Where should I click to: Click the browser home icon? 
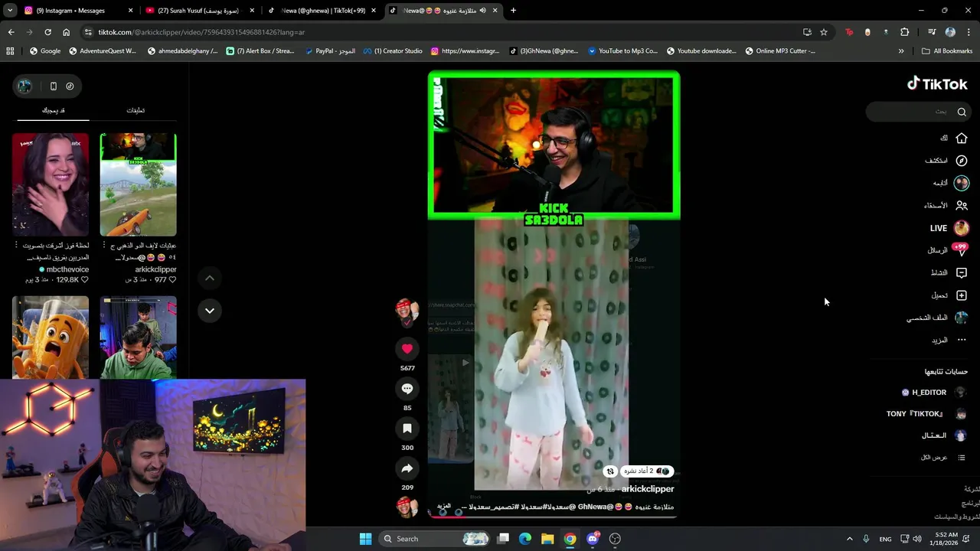[66, 32]
